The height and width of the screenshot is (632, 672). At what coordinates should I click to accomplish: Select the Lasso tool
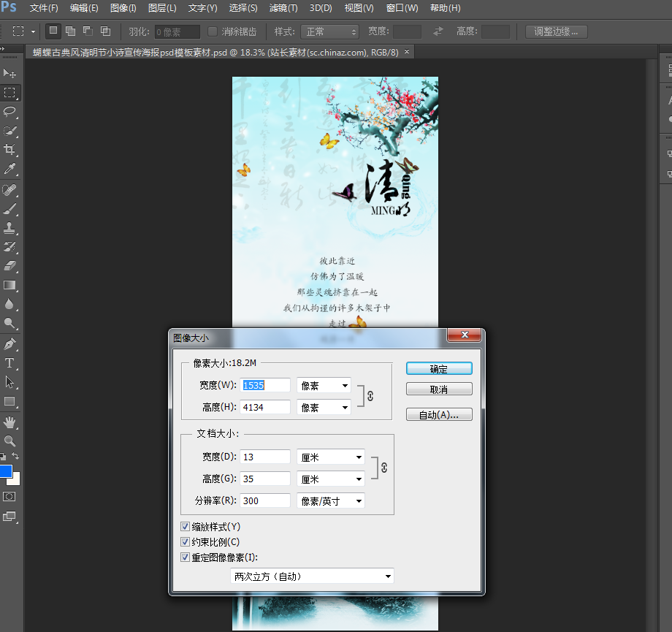click(9, 112)
